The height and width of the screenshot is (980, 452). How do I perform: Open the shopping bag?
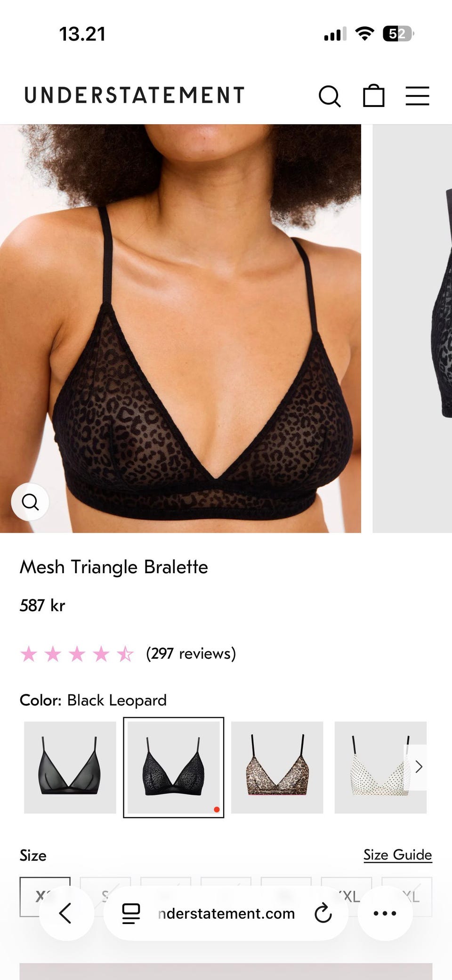tap(374, 96)
